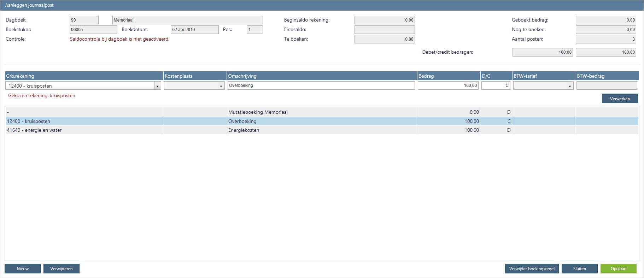
Task: Click the 100,00 amount in energie row
Action: [x=472, y=130]
